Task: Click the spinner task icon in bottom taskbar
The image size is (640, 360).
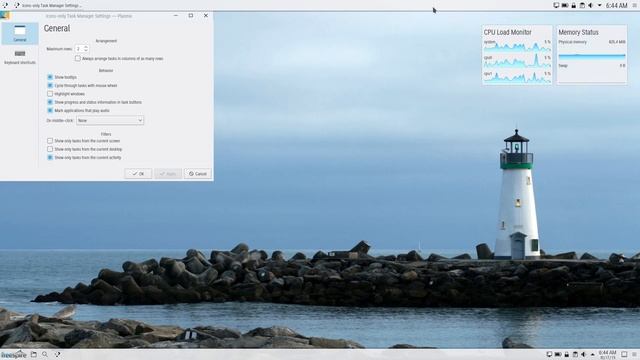Action: point(57,355)
